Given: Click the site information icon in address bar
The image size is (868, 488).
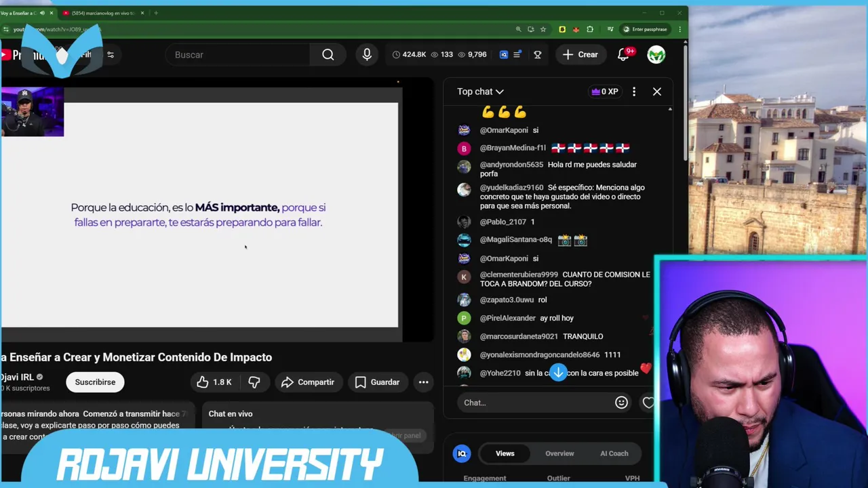Looking at the screenshot, I should (6, 29).
